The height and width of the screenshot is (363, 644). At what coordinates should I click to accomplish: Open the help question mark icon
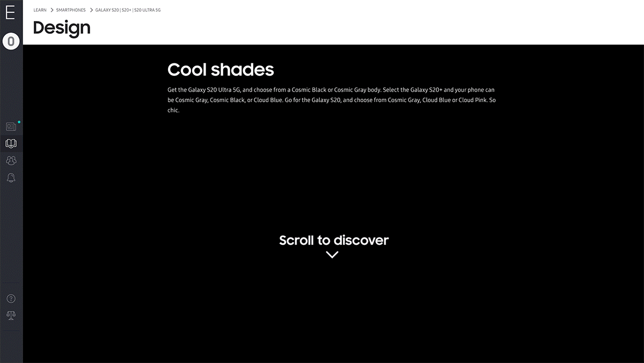coord(11,299)
